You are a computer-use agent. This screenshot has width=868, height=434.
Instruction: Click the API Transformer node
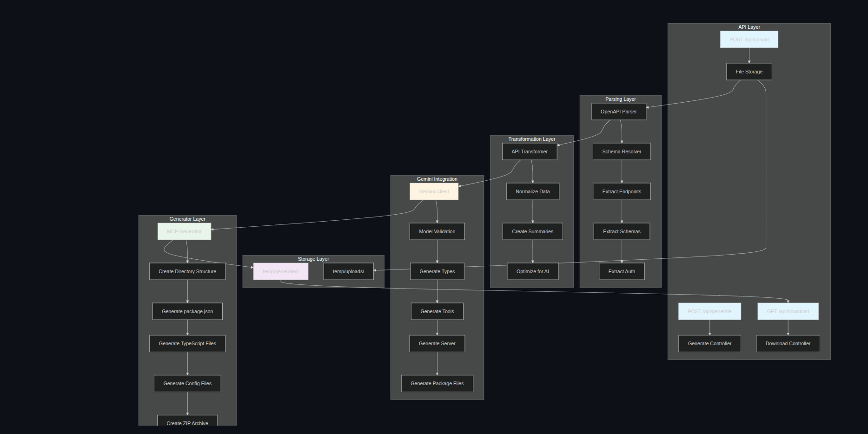(530, 151)
